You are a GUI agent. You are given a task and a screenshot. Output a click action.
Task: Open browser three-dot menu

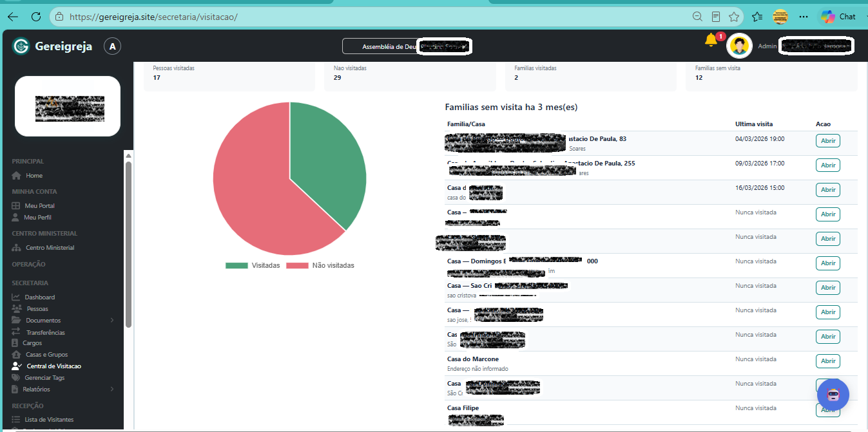click(x=803, y=17)
